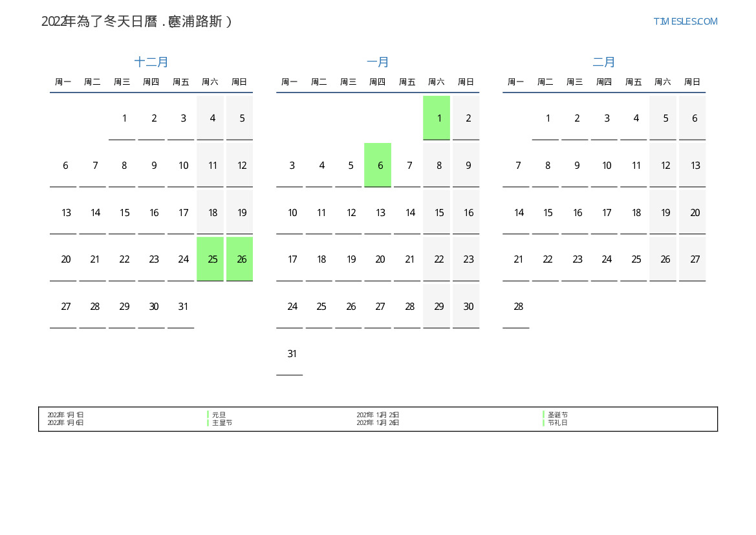The height and width of the screenshot is (535, 756).
Task: Select highlighted December 26 cell
Action: point(240,259)
